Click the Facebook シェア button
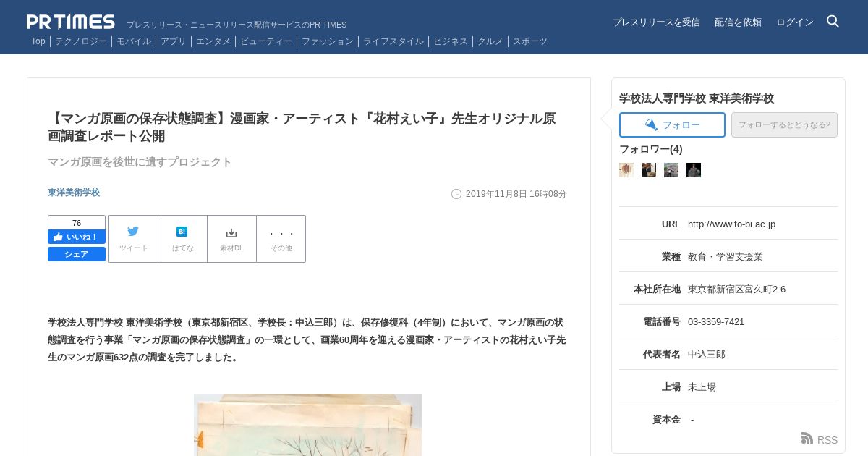868x456 pixels. click(77, 254)
